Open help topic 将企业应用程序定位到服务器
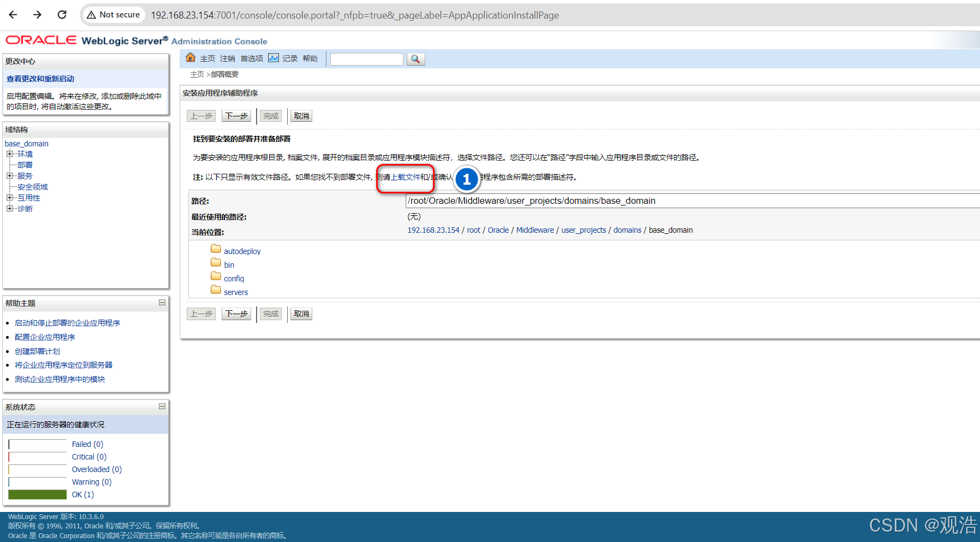The image size is (980, 542). [x=63, y=365]
